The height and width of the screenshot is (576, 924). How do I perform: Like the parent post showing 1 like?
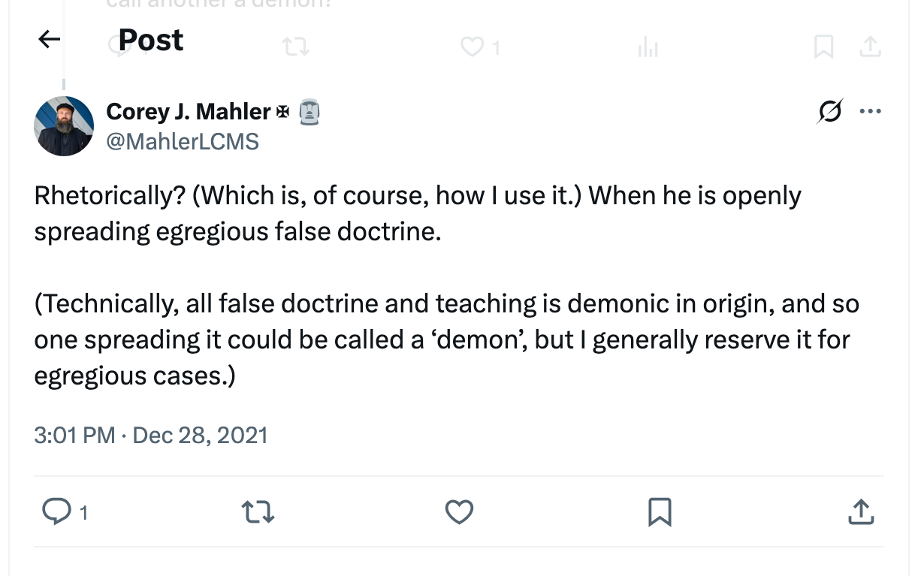point(472,48)
